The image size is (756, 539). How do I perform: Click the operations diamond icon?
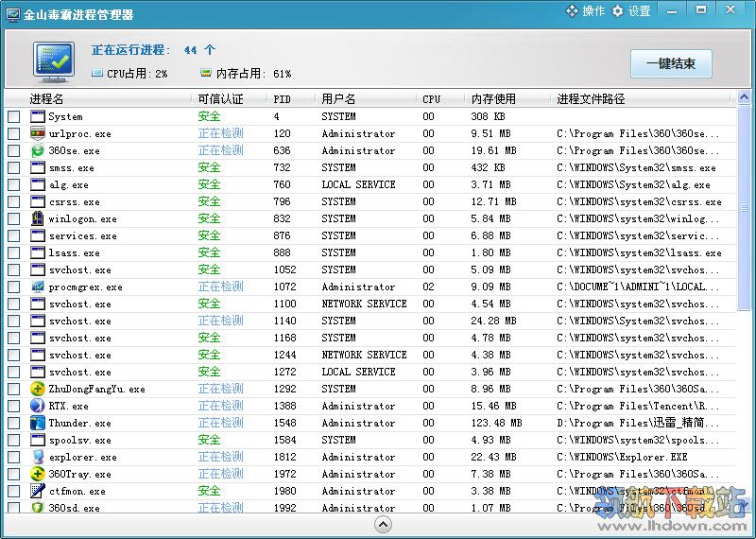572,11
